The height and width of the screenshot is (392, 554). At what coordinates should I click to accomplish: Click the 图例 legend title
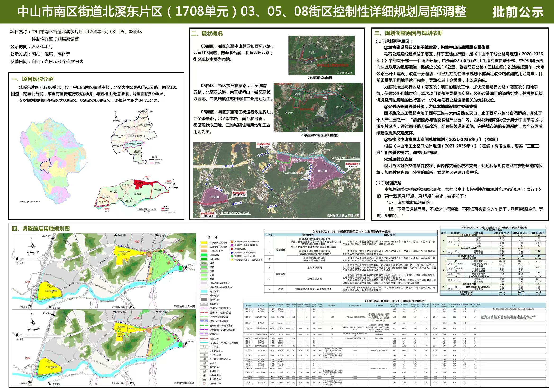point(212,237)
